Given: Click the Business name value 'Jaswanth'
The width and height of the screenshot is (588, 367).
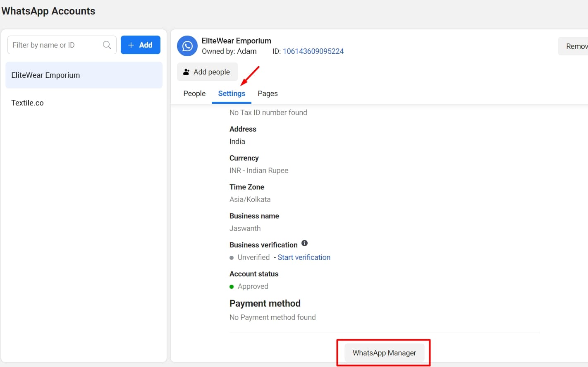Looking at the screenshot, I should (x=245, y=228).
